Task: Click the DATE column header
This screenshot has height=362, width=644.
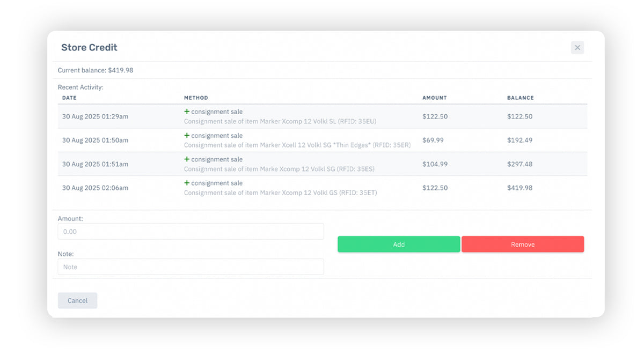Action: [69, 98]
